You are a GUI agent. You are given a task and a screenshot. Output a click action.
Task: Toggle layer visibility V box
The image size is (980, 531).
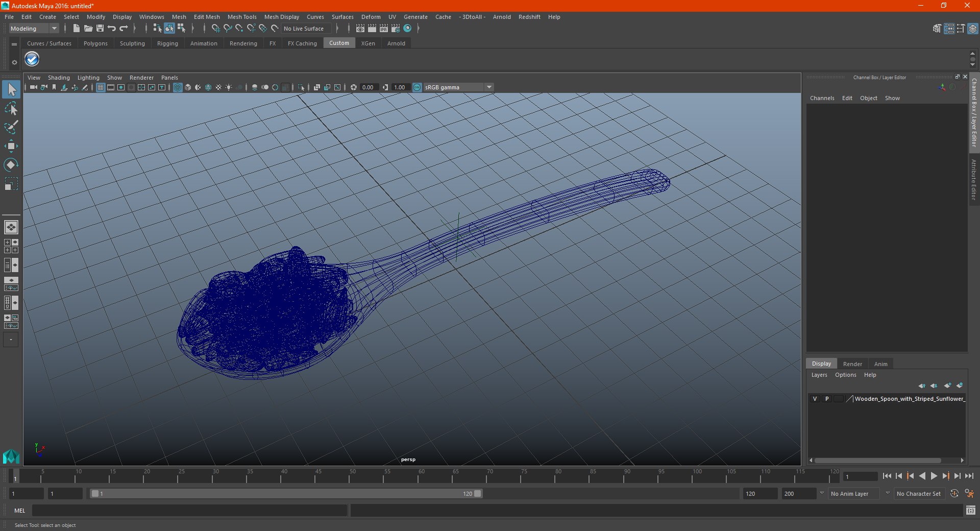click(815, 399)
